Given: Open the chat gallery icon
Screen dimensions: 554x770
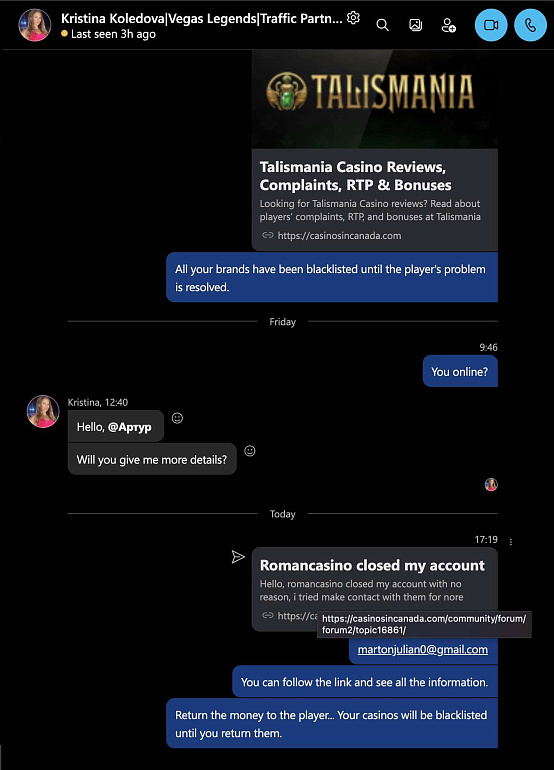Looking at the screenshot, I should pos(416,25).
